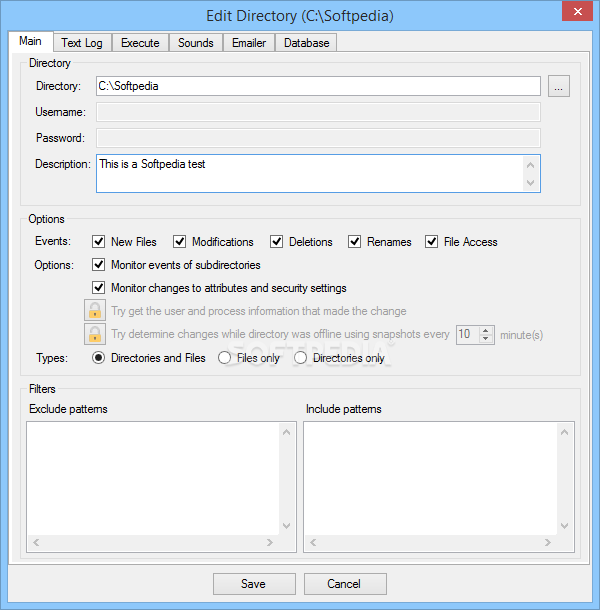Click Include patterns horizontal scroll right arrow
Viewport: 600px width, 610px height.
click(x=547, y=542)
